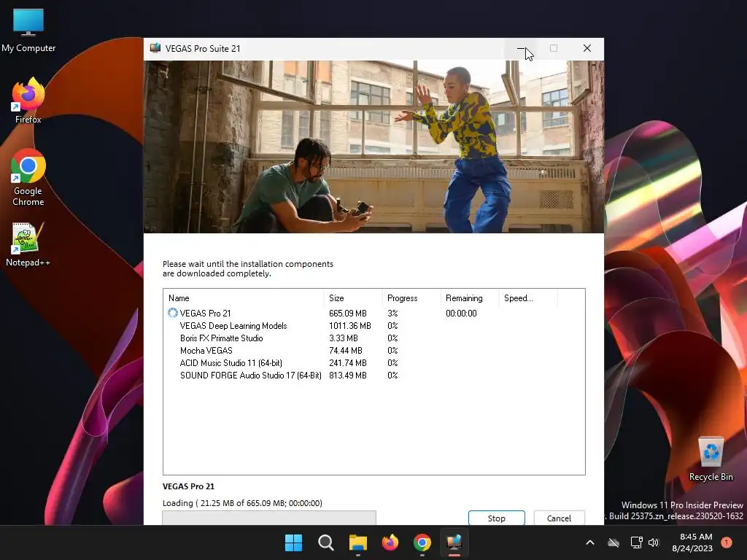Open Google Chrome desktop shortcut

click(x=28, y=178)
